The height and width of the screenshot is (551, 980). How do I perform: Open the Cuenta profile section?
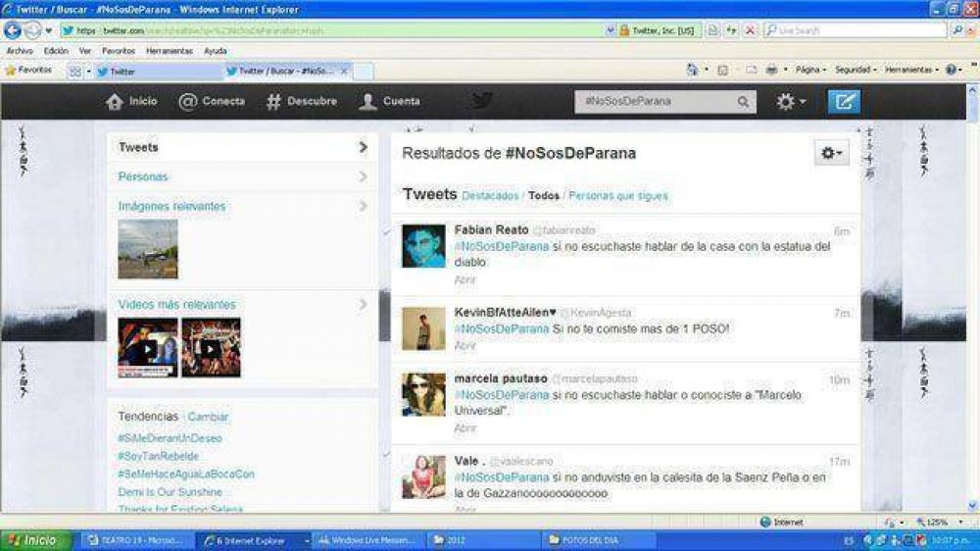[x=389, y=101]
